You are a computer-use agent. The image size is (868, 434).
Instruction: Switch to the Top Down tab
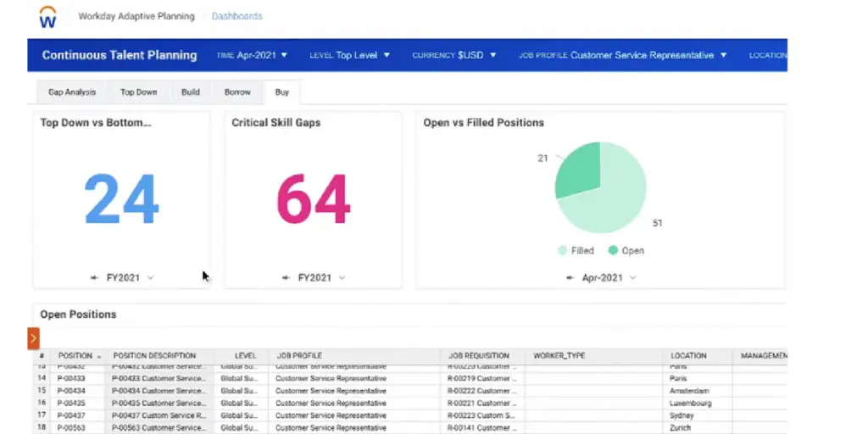(x=139, y=92)
